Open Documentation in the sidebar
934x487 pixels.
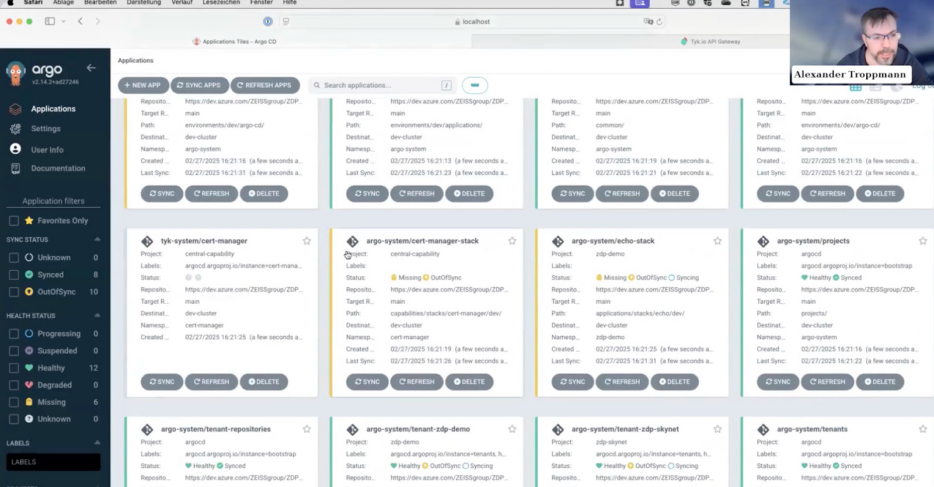(x=58, y=168)
